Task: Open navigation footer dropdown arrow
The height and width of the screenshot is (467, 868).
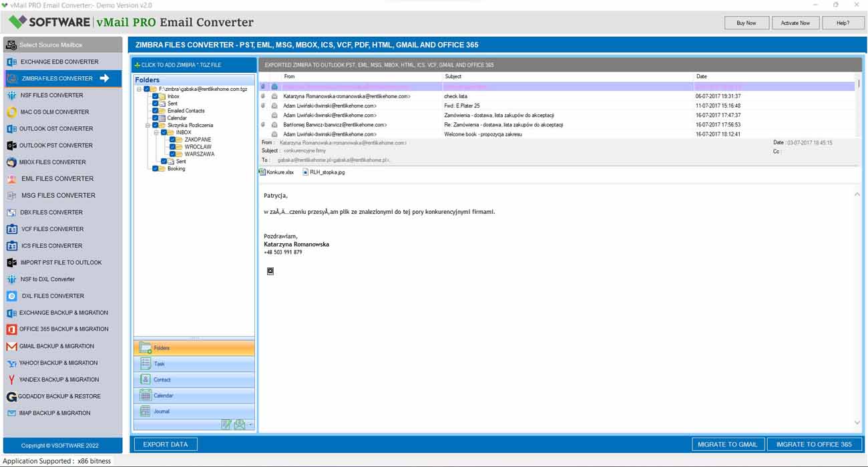Action: click(250, 425)
